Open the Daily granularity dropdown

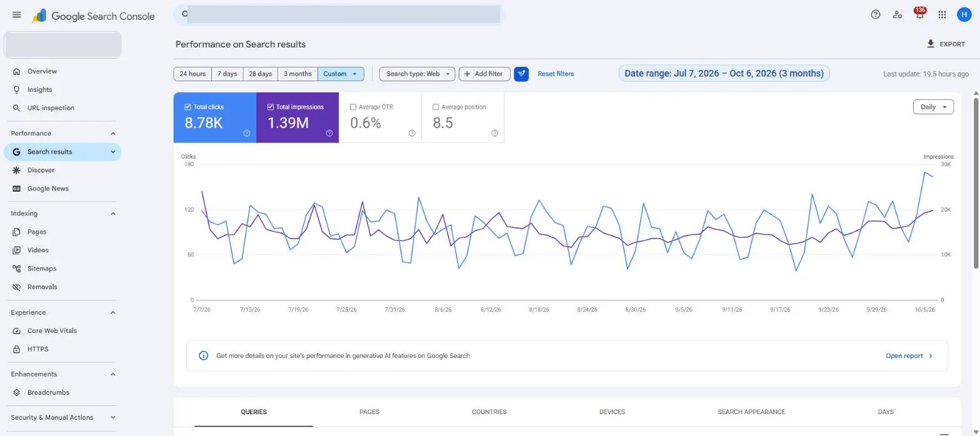[933, 107]
